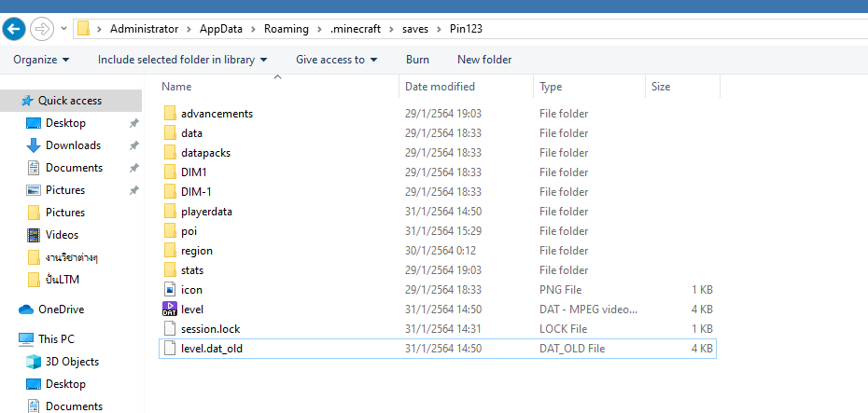The width and height of the screenshot is (868, 413).
Task: Expand chevron between saves and Pin123
Action: 440,29
